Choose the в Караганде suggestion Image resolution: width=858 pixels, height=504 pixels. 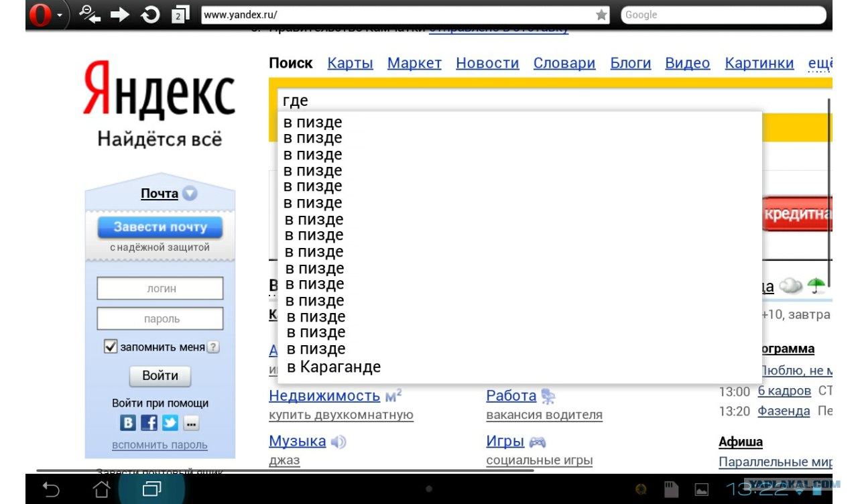click(334, 367)
